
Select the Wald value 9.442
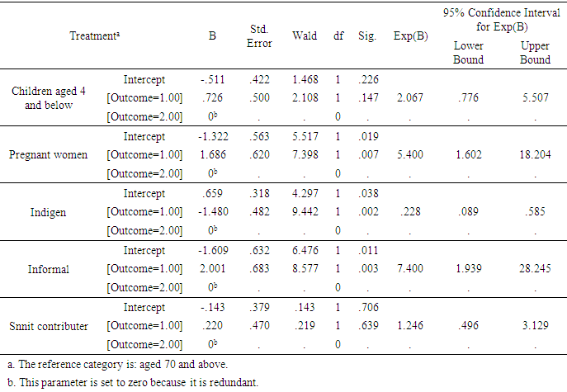point(305,211)
